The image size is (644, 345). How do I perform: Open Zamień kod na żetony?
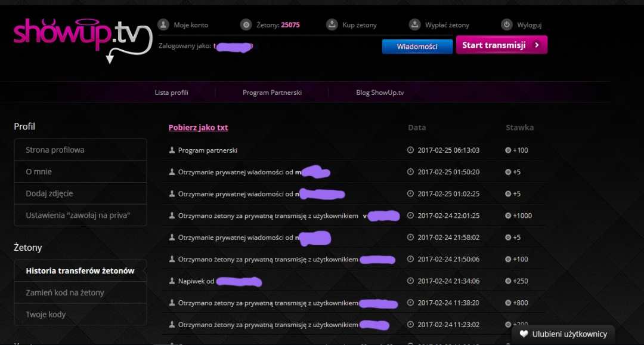click(x=65, y=292)
